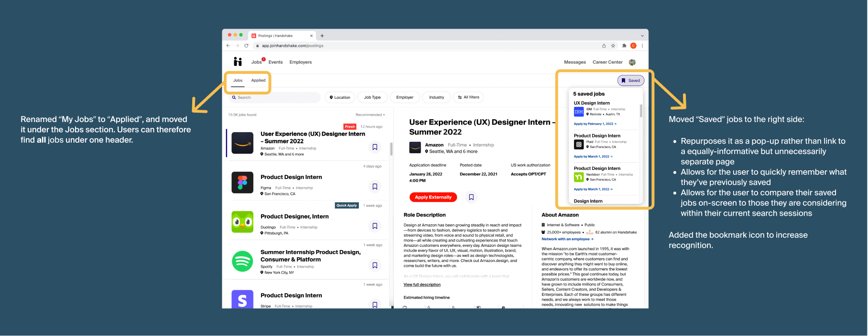Bookmark the Stripe Product Design Intern listing
868x336 pixels.
[375, 304]
